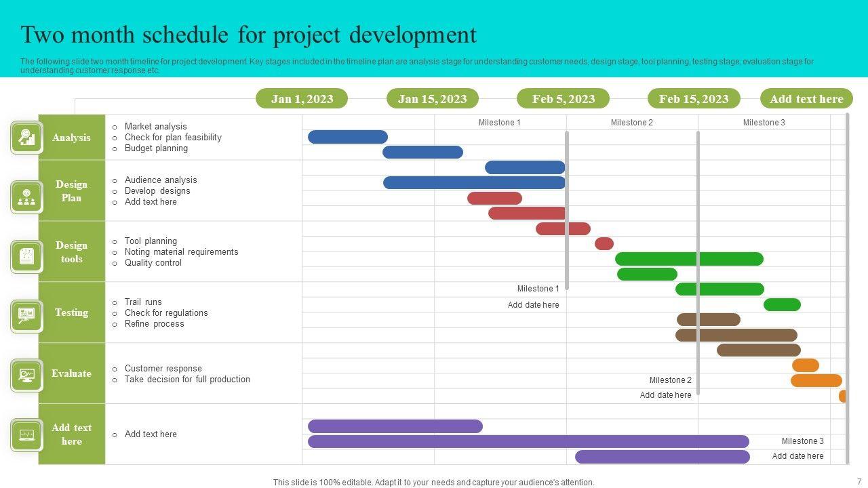Select the green Evaluate stage label
The image size is (868, 488).
point(72,373)
